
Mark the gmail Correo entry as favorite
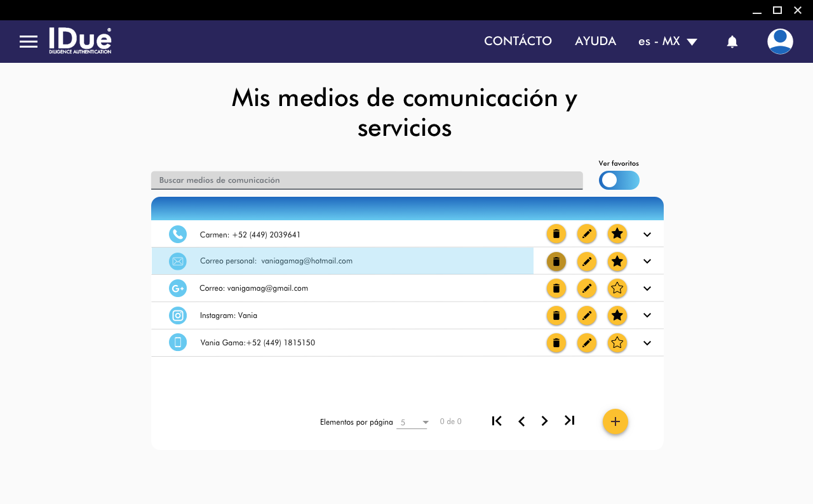coord(617,288)
